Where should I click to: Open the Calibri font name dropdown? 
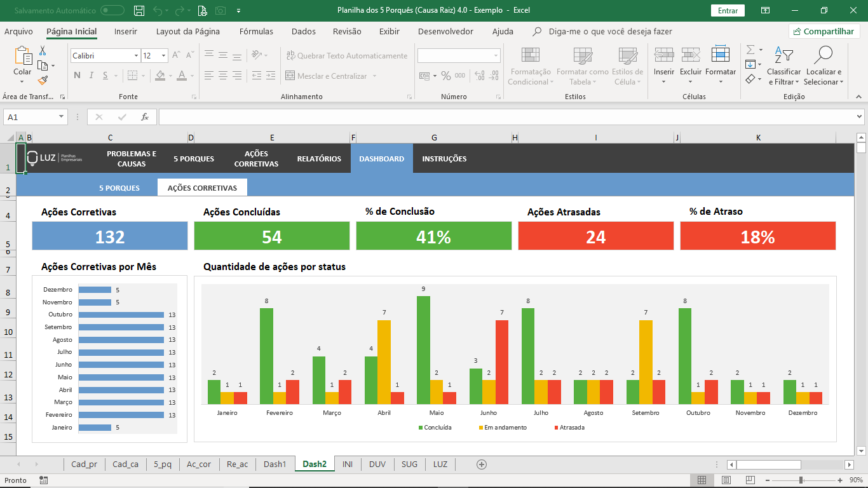(136, 56)
